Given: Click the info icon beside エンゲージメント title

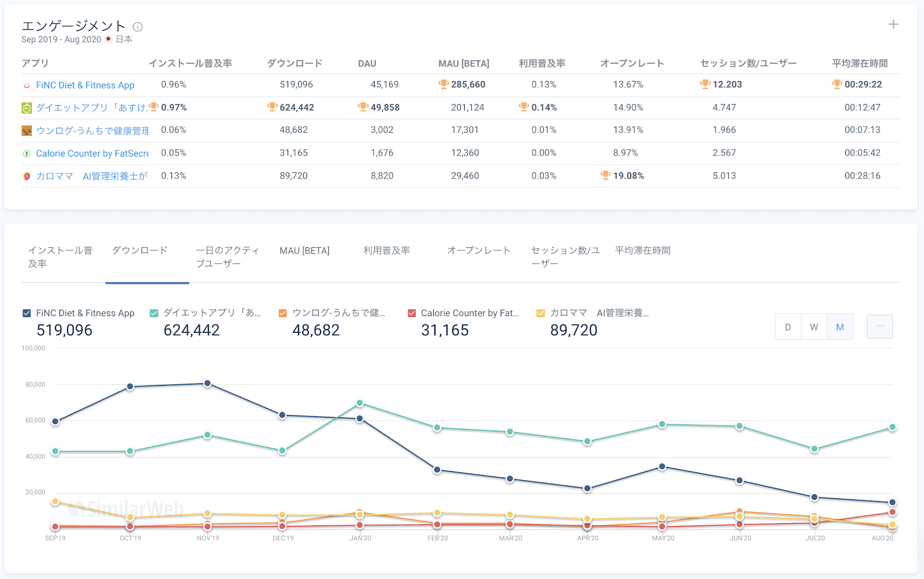Looking at the screenshot, I should click(x=137, y=27).
